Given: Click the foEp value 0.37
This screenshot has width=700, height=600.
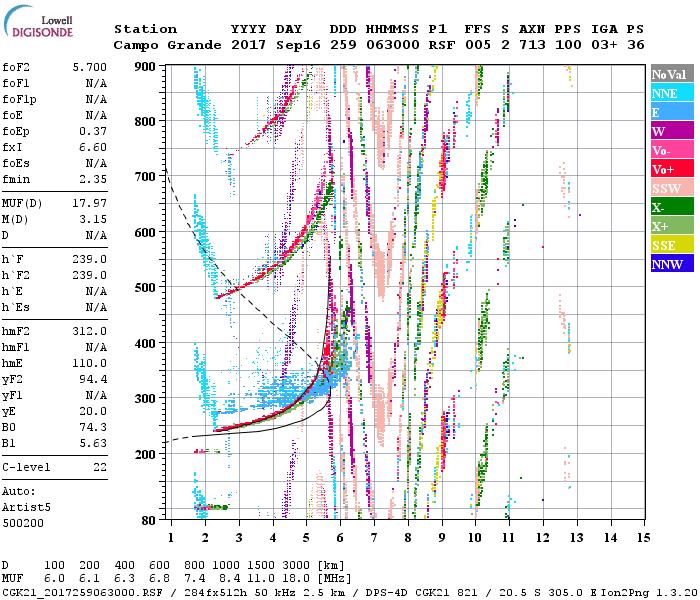Looking at the screenshot, I should (93, 131).
